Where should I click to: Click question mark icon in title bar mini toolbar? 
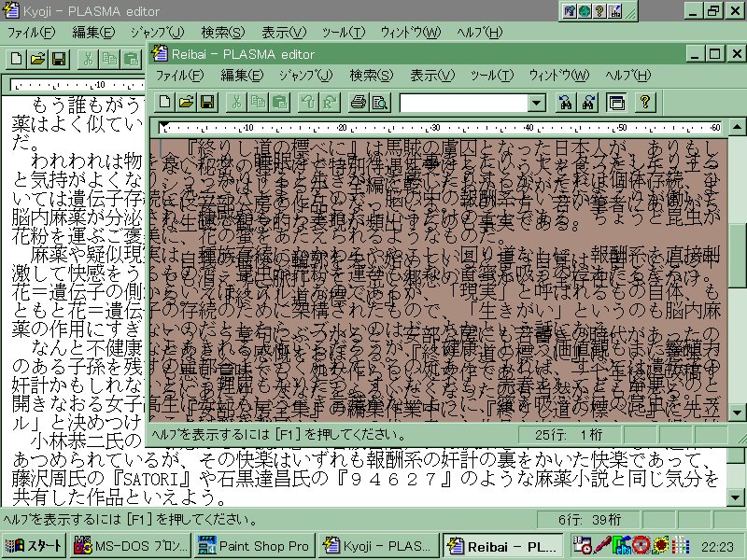(x=599, y=11)
